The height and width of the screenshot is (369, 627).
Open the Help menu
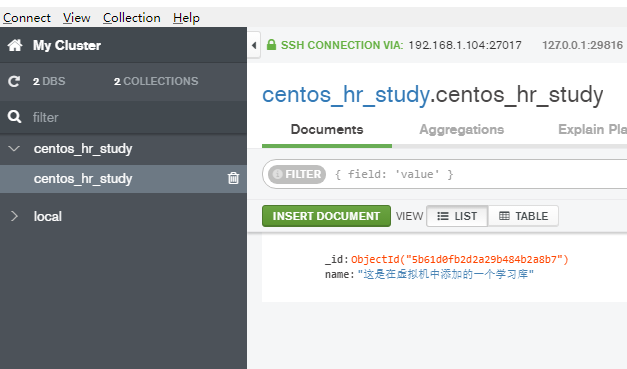click(x=186, y=18)
